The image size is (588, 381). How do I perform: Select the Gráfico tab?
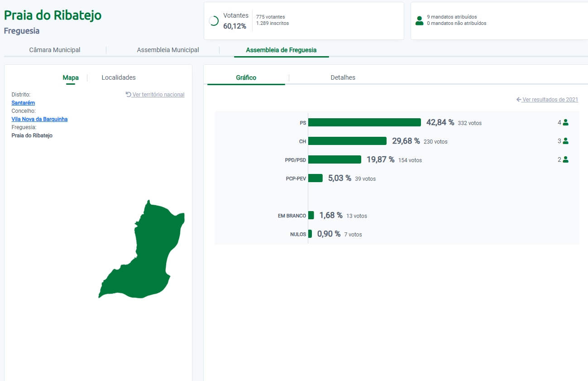tap(246, 77)
